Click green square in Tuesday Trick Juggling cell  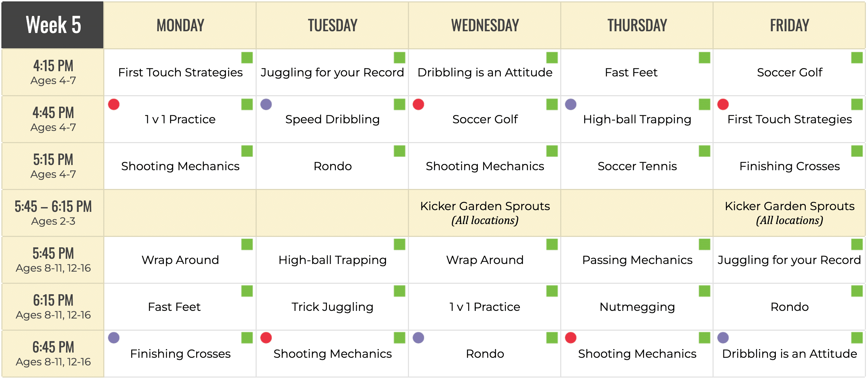pyautogui.click(x=400, y=291)
